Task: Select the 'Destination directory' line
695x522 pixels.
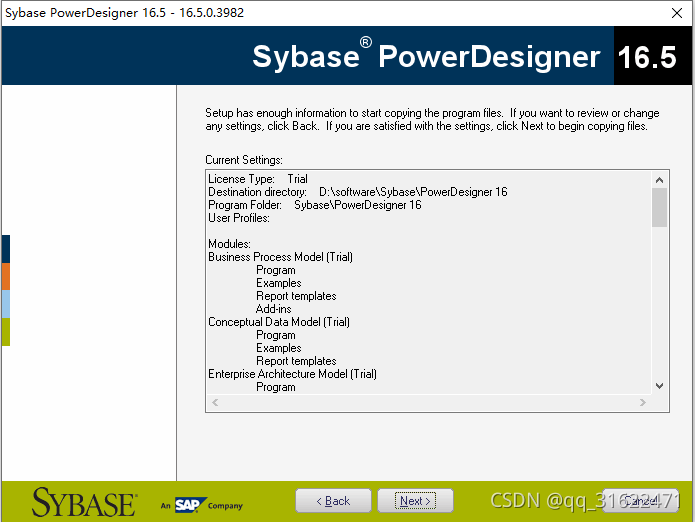Action: (358, 192)
